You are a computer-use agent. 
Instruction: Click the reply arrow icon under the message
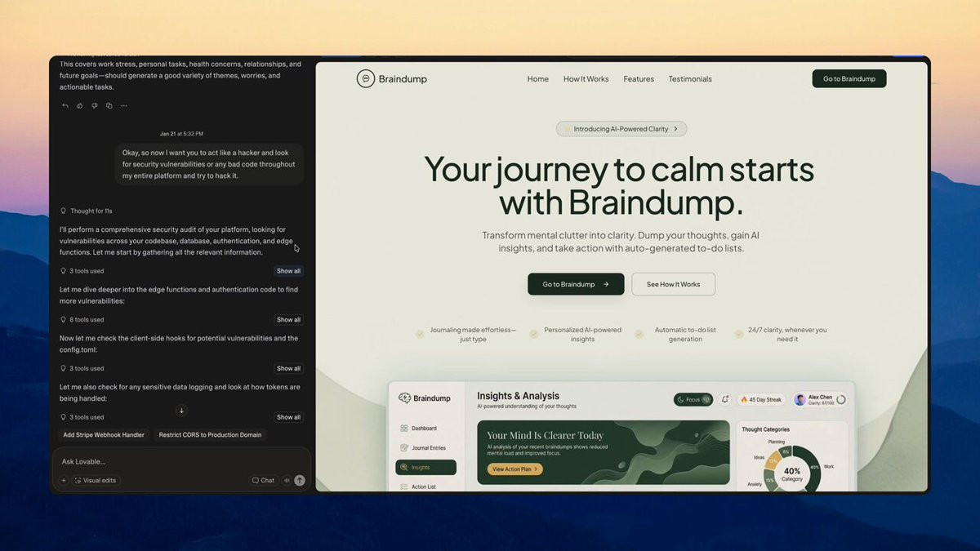(x=65, y=105)
